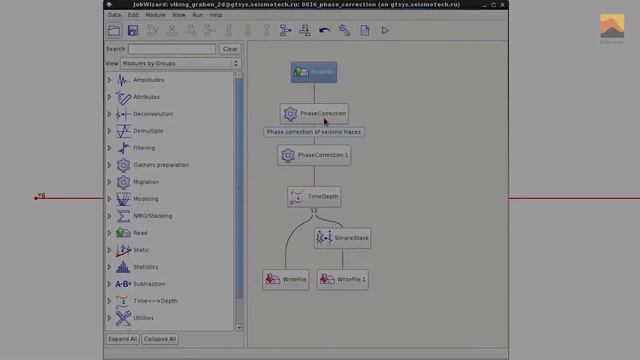Click the Subtraction A-B icon

(123, 284)
